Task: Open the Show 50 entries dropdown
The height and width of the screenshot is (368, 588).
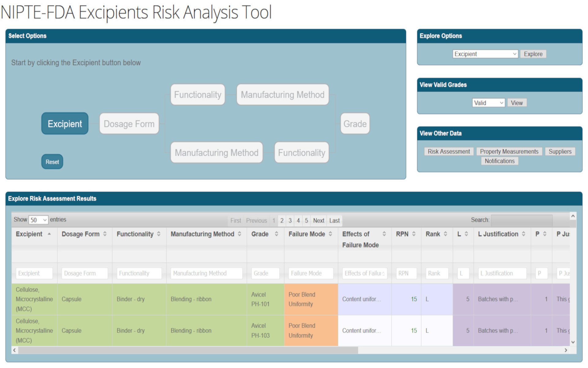Action: click(38, 220)
